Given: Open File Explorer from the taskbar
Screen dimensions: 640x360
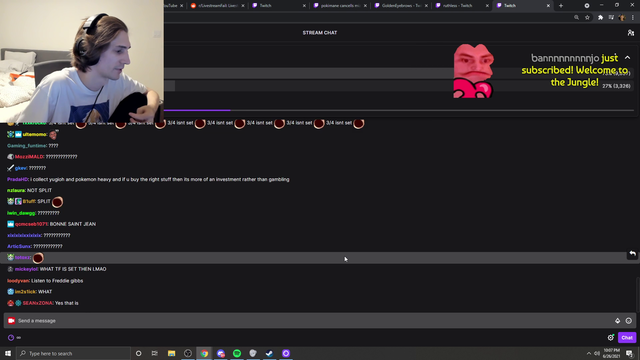Looking at the screenshot, I should coord(171,353).
